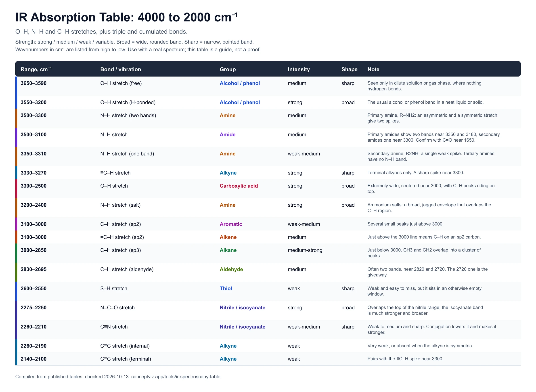Click the 2830–2695 row note about 2720 giveaway
Viewport: 536px width, 392px height.
pos(427,272)
